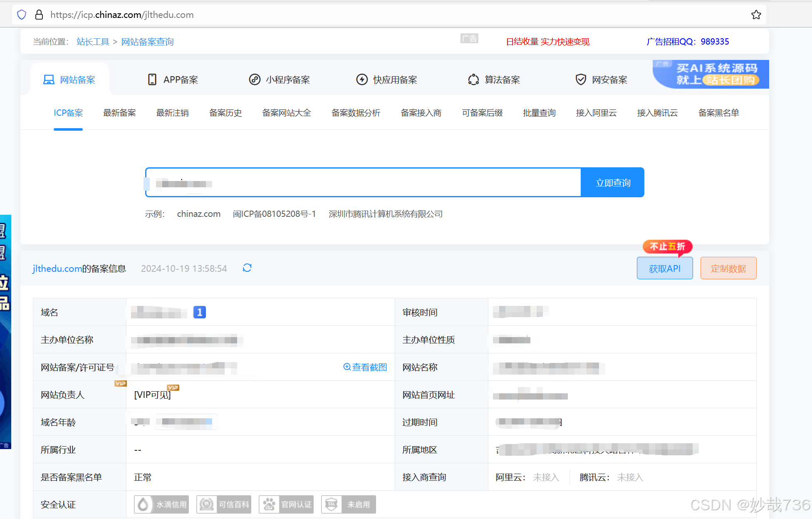The width and height of the screenshot is (812, 519).
Task: Click the refresh icon beside the timestamp
Action: click(247, 268)
